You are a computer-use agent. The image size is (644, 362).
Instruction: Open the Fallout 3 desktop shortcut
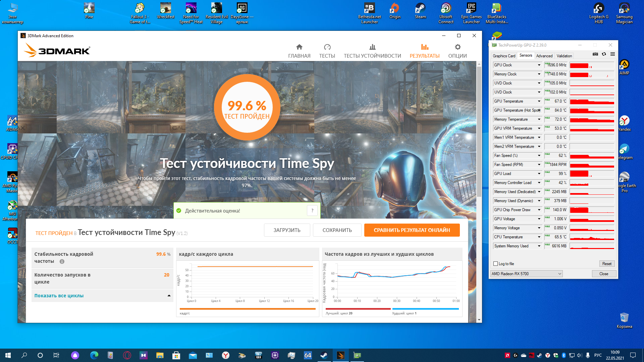click(x=140, y=13)
